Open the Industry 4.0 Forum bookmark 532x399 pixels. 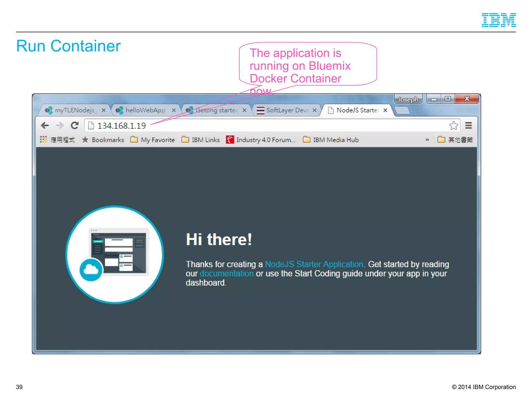point(261,140)
